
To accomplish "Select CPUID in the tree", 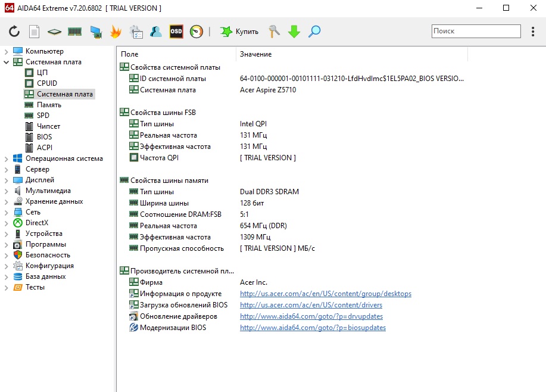I will click(46, 83).
